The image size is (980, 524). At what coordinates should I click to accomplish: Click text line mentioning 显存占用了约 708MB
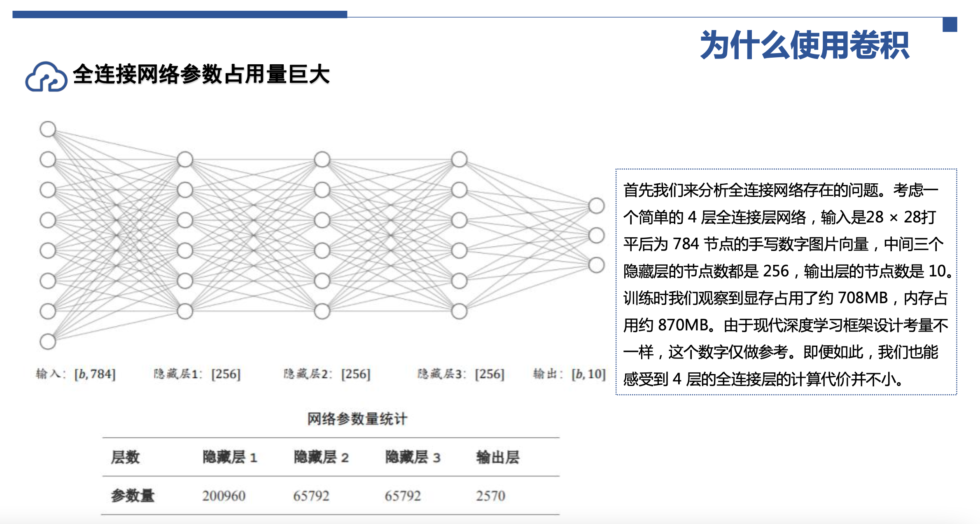point(786,298)
